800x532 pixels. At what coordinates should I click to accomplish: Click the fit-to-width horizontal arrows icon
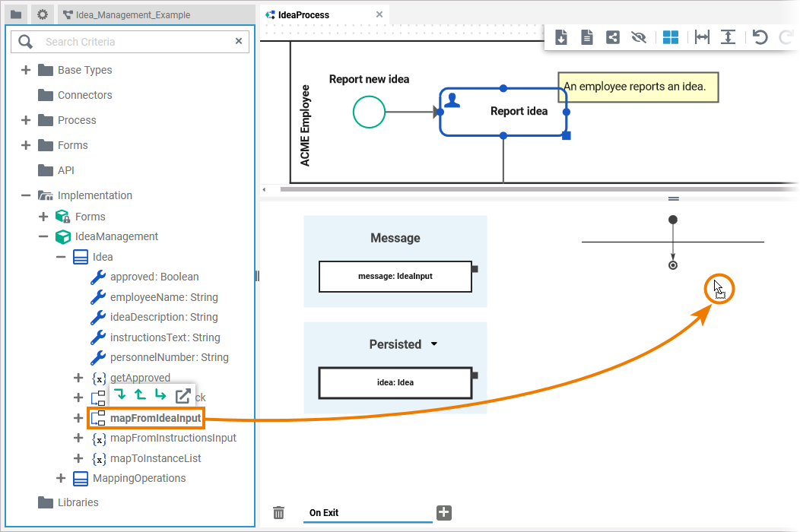[702, 37]
